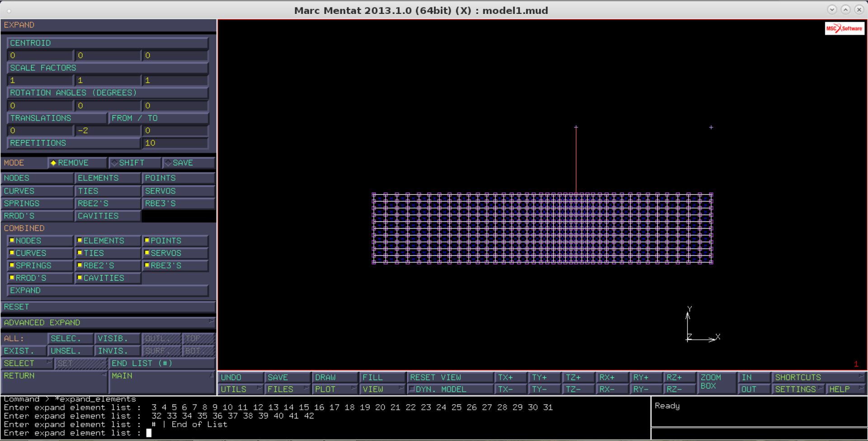Screen dimensions: 868x441
Task: Open the FILES submenu
Action: pyautogui.click(x=288, y=389)
